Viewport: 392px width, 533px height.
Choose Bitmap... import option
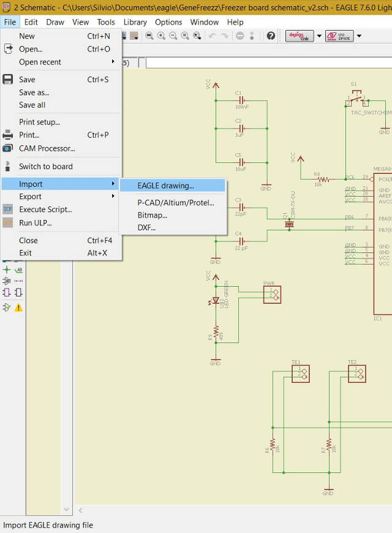[173, 215]
